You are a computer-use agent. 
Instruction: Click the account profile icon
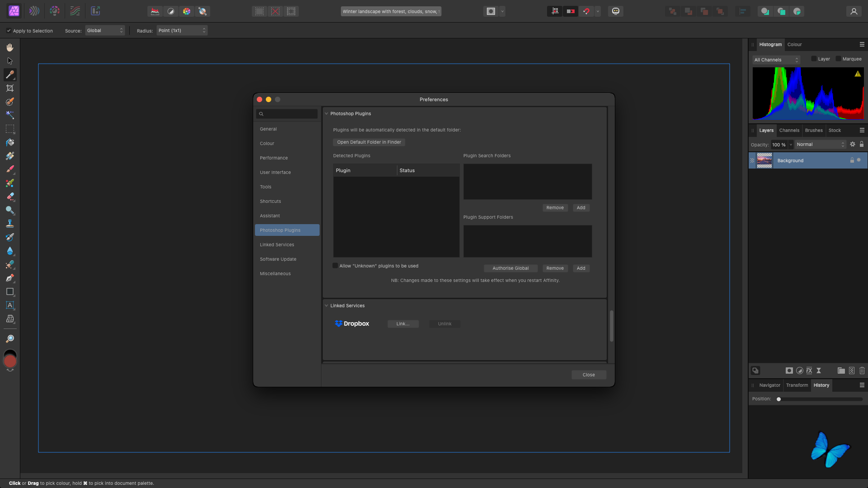pos(854,11)
